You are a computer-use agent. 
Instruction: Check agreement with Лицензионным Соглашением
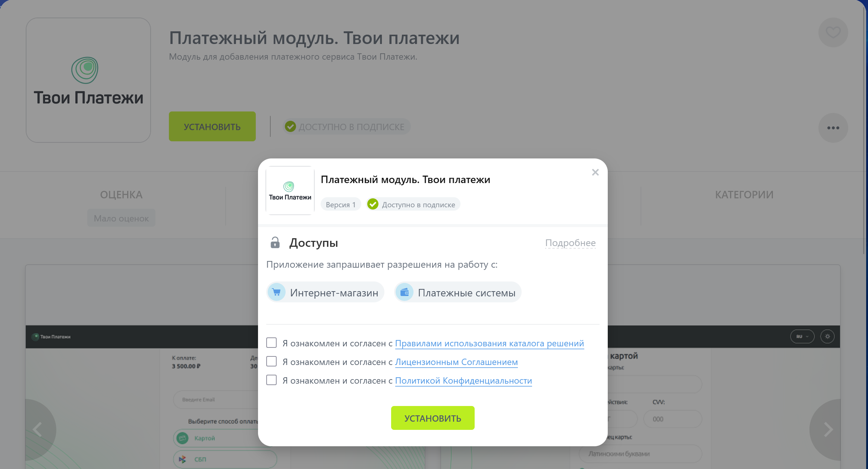tap(271, 361)
